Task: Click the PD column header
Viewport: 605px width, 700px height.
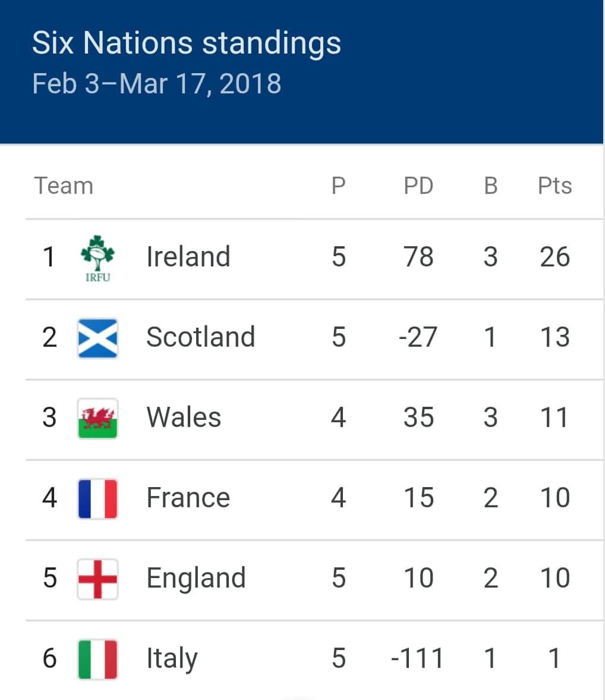Action: (418, 186)
